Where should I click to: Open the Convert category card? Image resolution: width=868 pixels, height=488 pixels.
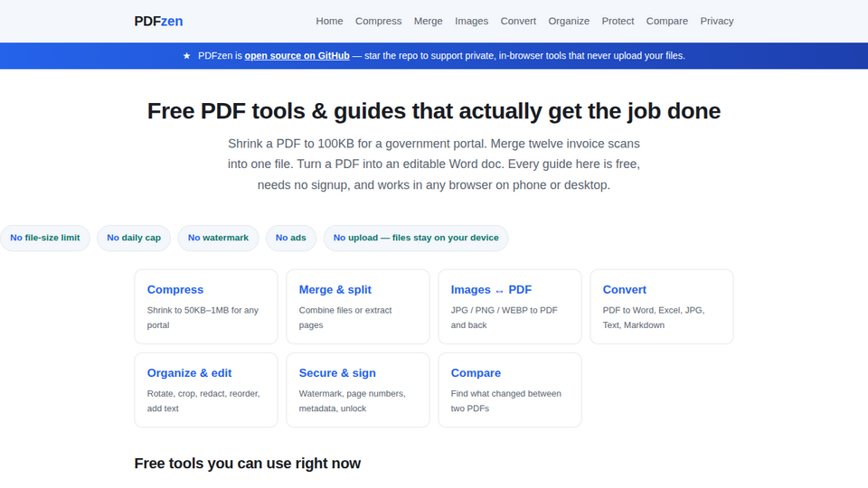pyautogui.click(x=662, y=306)
